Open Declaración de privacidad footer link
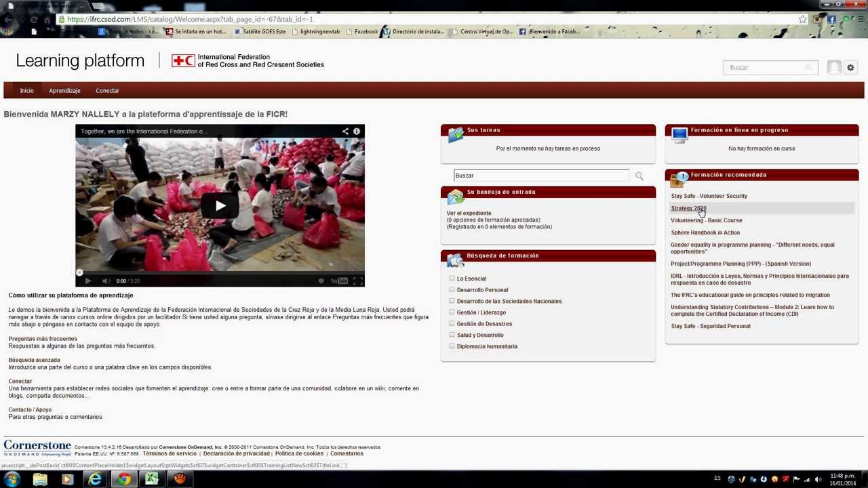868x488 pixels. pos(236,453)
